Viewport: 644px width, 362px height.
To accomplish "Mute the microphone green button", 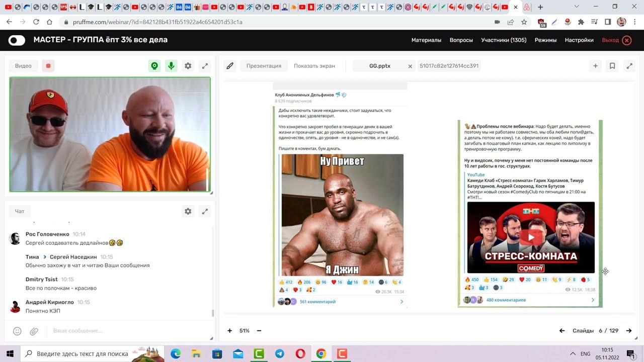I will pos(171,66).
